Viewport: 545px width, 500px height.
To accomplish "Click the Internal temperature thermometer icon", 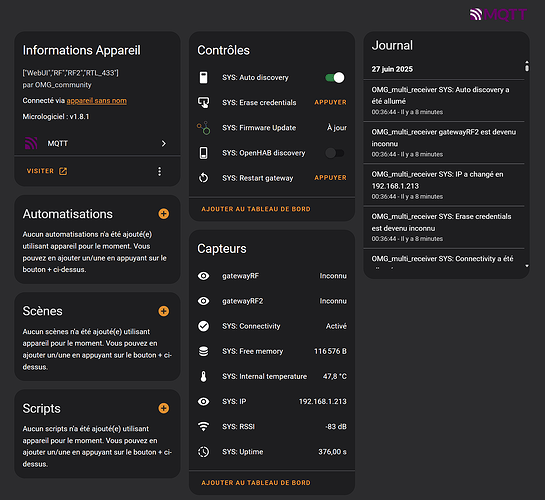I will coord(204,376).
